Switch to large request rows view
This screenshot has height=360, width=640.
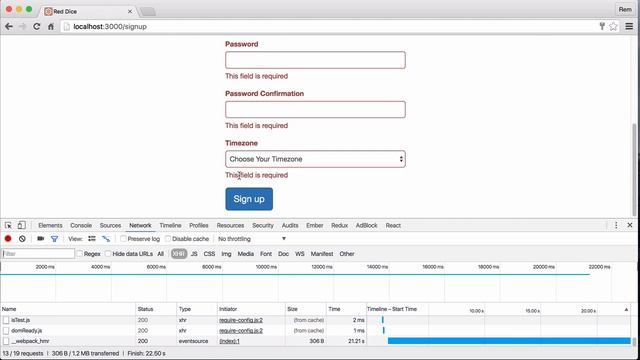click(x=92, y=239)
